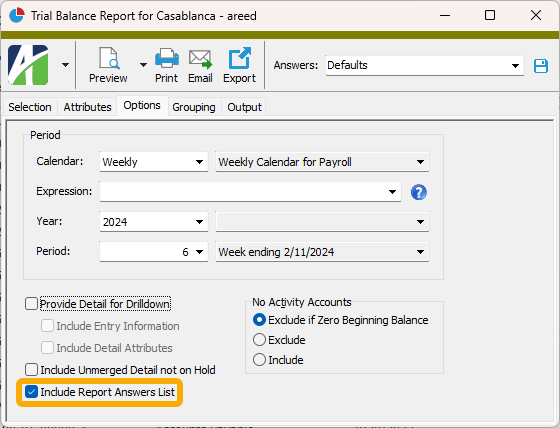Check Include Unmerged Detail not on Hold
The height and width of the screenshot is (428, 560).
click(x=31, y=370)
